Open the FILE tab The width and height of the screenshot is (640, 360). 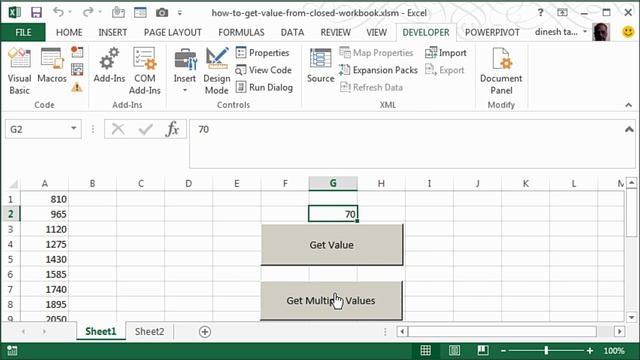pos(23,32)
